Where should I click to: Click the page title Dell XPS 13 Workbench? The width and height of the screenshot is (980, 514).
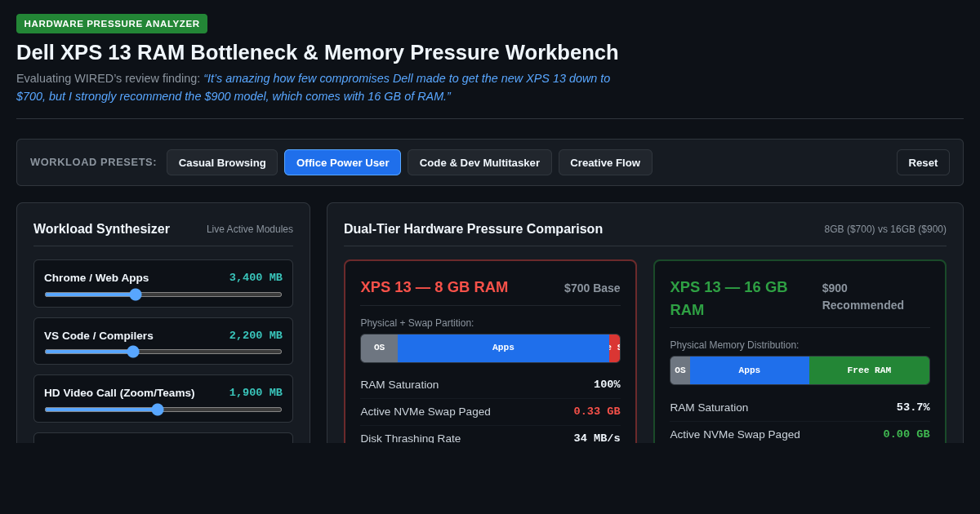pyautogui.click(x=318, y=52)
